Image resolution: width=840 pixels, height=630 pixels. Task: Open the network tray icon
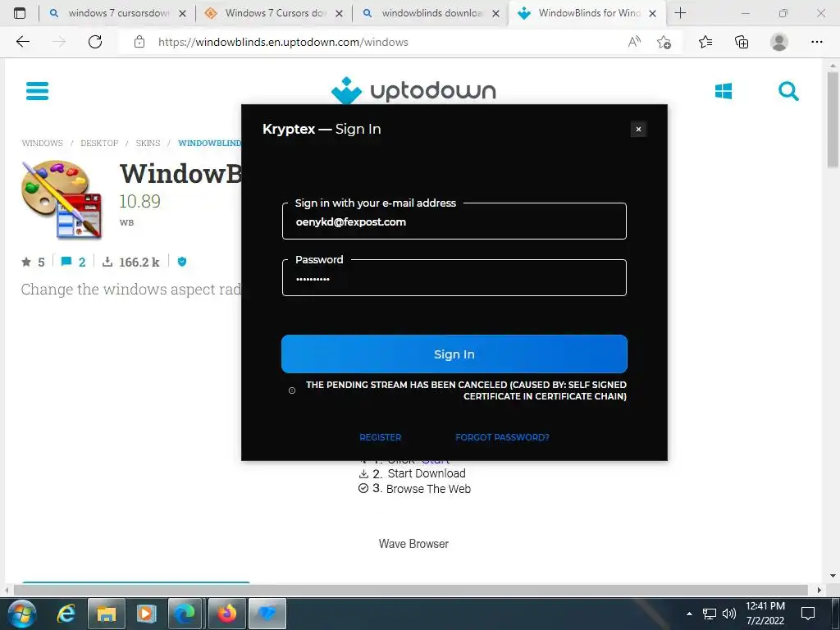point(710,614)
